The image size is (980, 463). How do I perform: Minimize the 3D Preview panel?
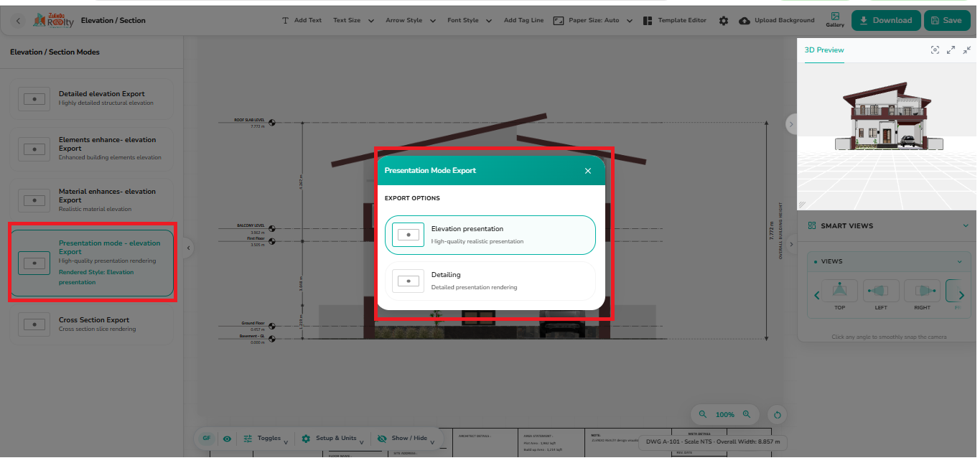pyautogui.click(x=966, y=50)
